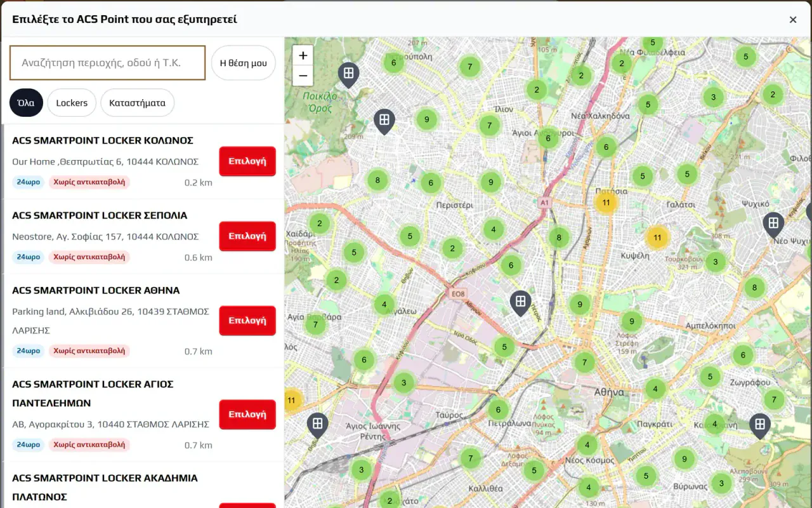Choose the ΚΟΛΩΝΟΣ locker with Επιλογή

click(247, 161)
